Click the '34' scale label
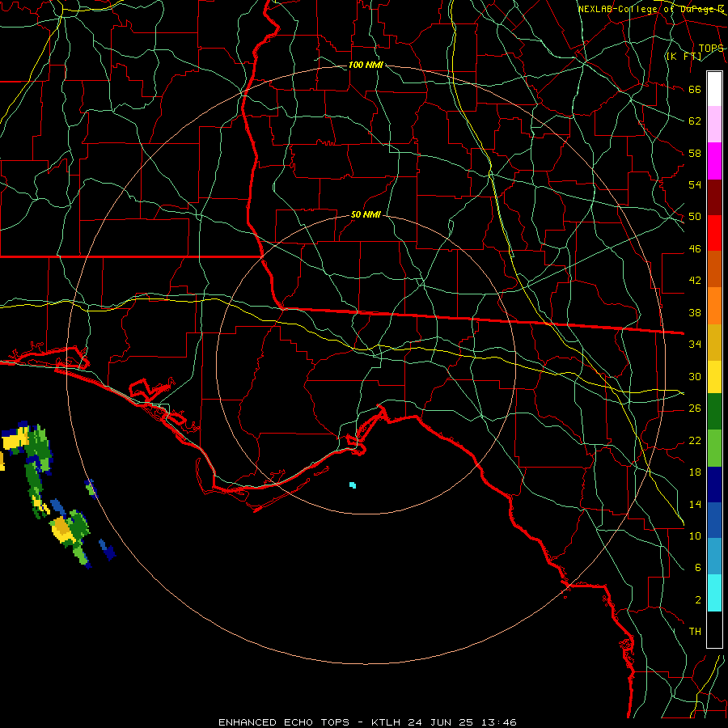The width and height of the screenshot is (728, 728). [695, 345]
